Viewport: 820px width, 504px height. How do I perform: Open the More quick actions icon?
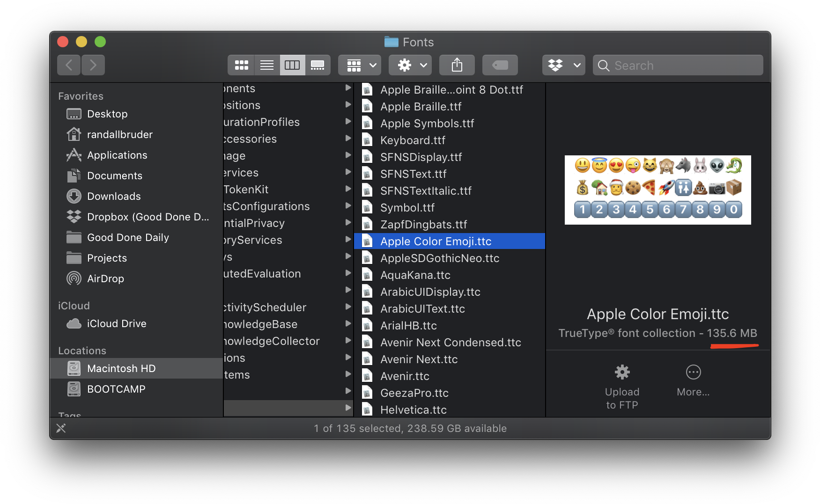(x=693, y=372)
